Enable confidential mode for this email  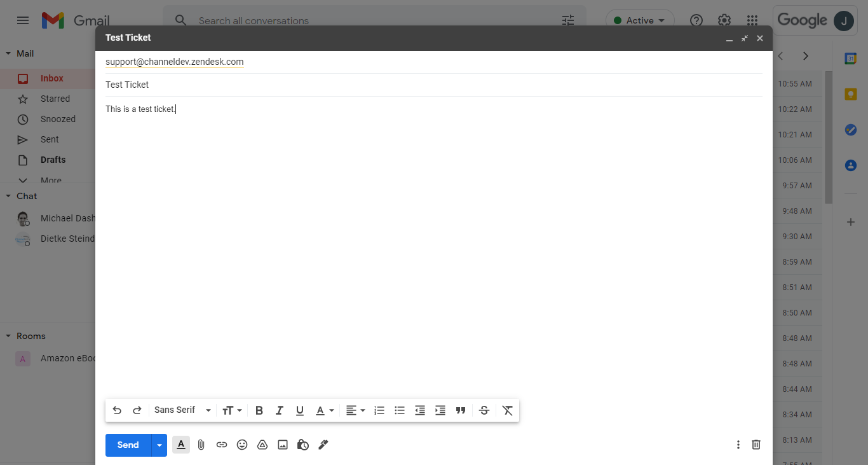[303, 445]
